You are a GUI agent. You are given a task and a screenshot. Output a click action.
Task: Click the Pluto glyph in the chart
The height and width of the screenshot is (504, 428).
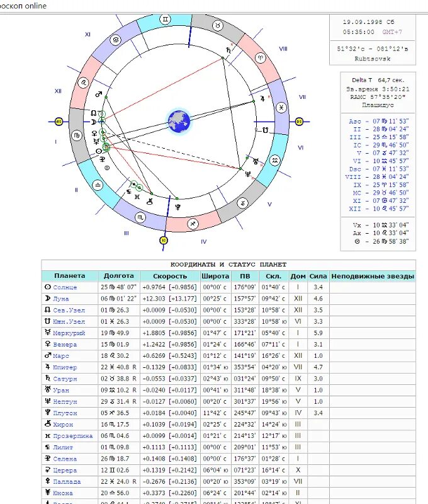(x=178, y=207)
